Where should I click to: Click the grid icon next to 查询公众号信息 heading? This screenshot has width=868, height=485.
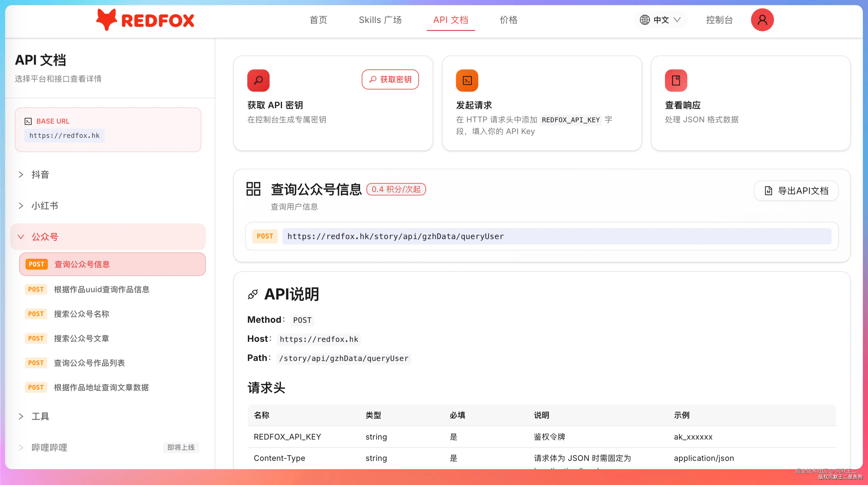[x=253, y=189]
